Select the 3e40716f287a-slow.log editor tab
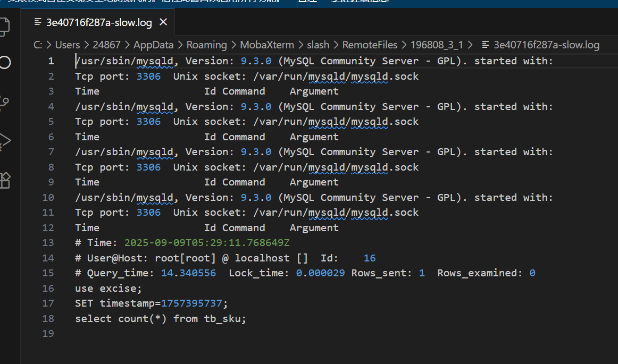This screenshot has height=364, width=618. [97, 22]
